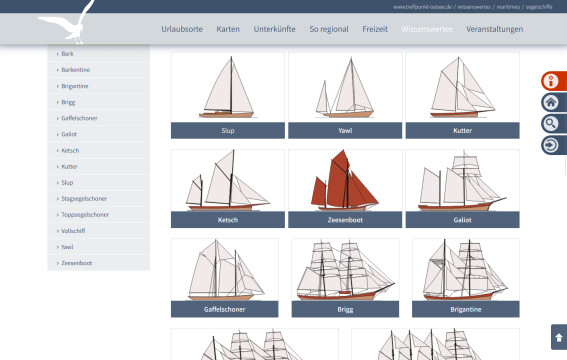Click the Ketsch caption bar
Viewport: 567px width, 360px height.
pos(228,220)
